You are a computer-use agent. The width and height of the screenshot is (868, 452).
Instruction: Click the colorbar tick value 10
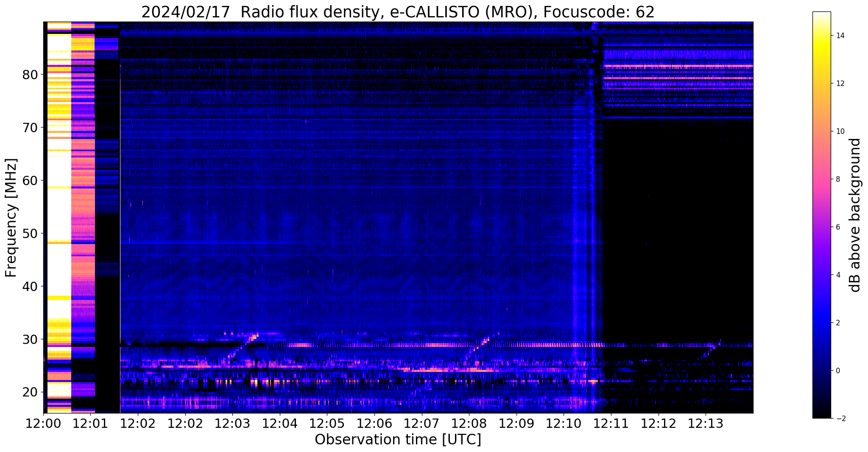point(840,131)
